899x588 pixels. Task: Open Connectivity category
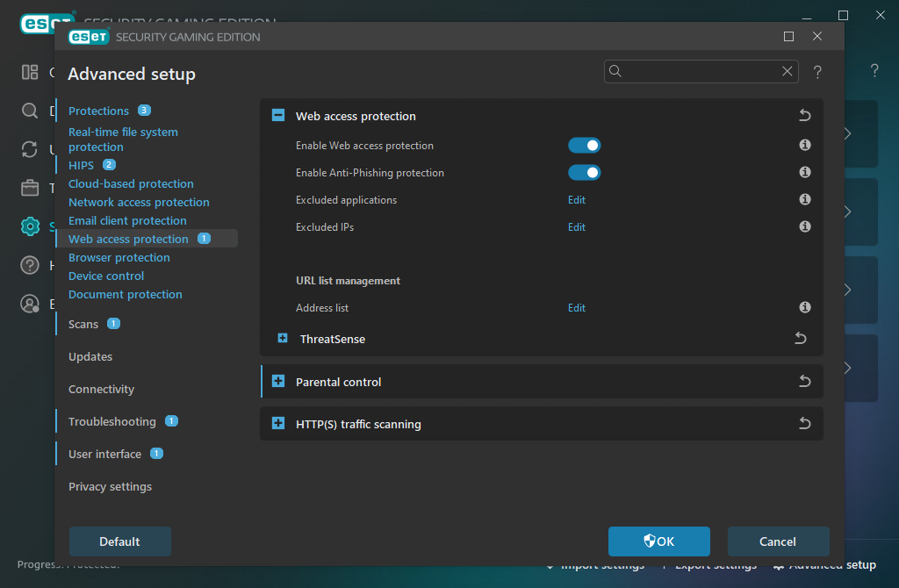coord(102,389)
